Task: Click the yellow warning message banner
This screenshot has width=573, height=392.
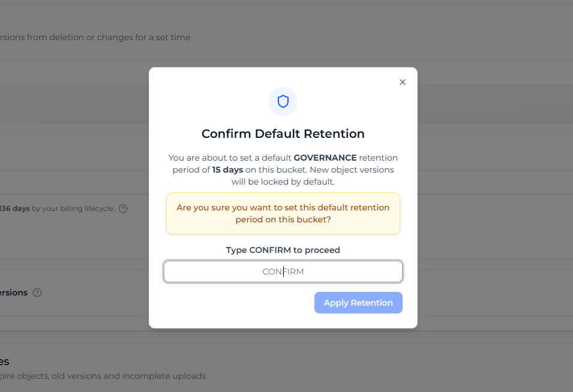Action: click(283, 213)
